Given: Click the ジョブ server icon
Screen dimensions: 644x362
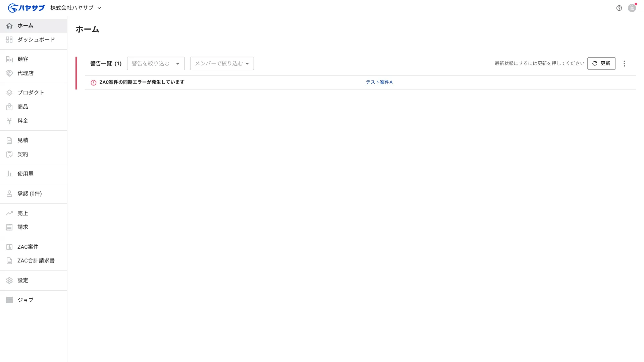Looking at the screenshot, I should [9, 300].
